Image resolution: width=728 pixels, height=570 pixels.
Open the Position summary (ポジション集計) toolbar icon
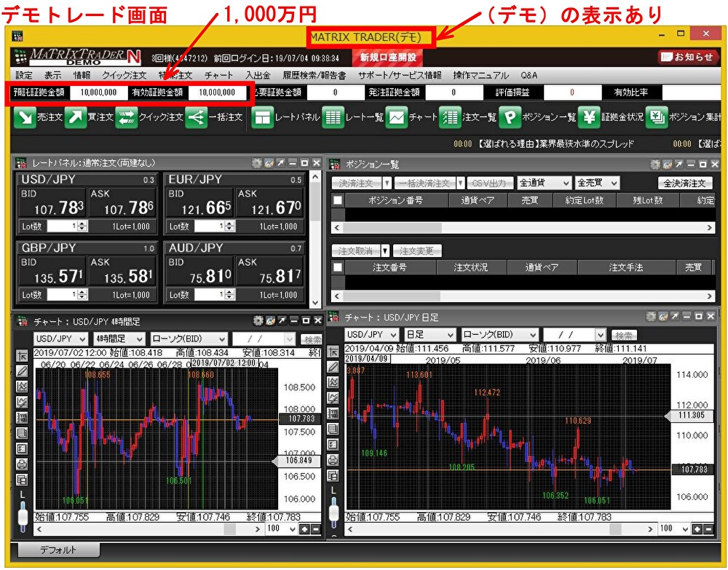coord(657,117)
